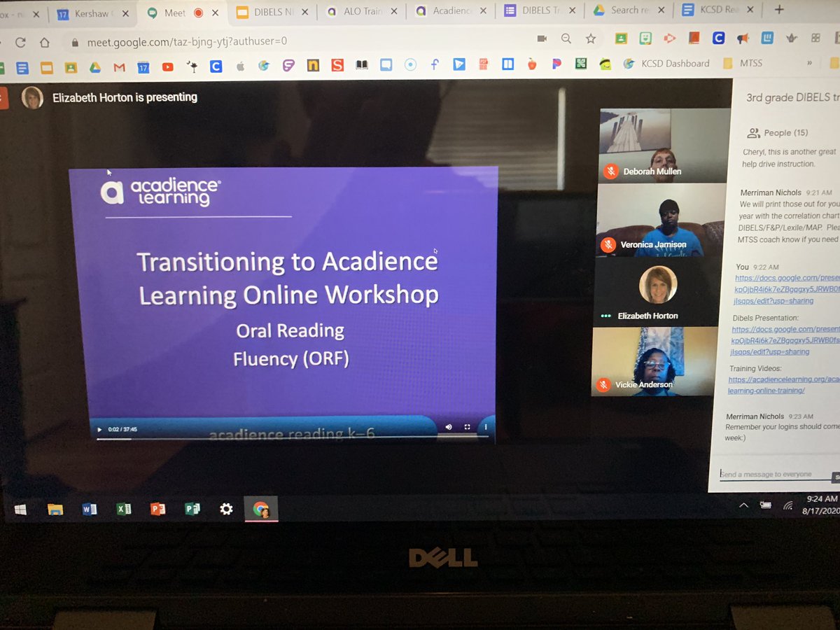This screenshot has width=840, height=630.
Task: Open the DIBELS slides tab with yellow icon
Action: pyautogui.click(x=271, y=11)
